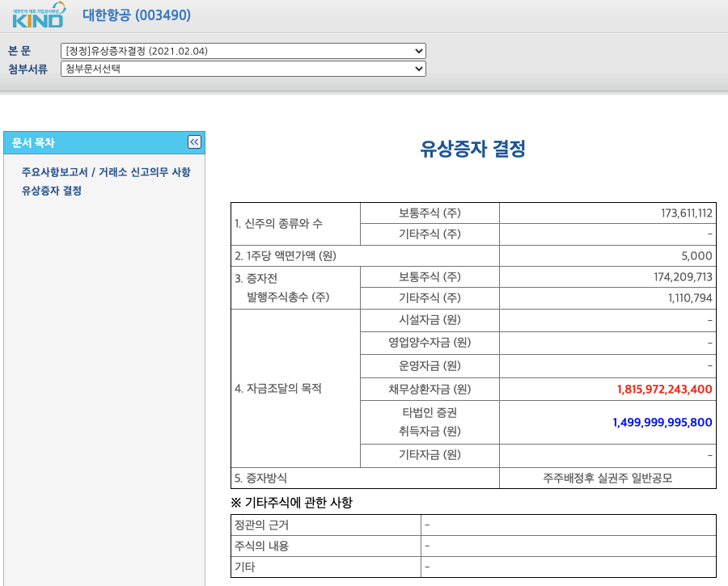Collapse the 문서 목차 panel
The height and width of the screenshot is (586, 728).
(x=194, y=142)
